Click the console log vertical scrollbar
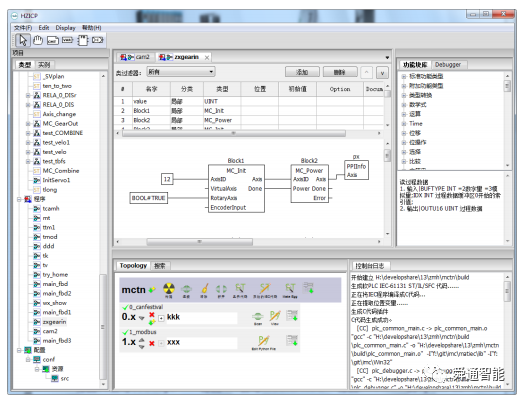The width and height of the screenshot is (521, 398). tap(507, 291)
